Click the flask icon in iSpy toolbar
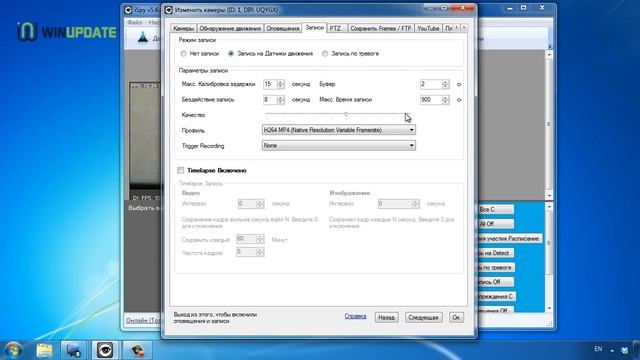Screen dimensions: 640x360 click(x=142, y=38)
